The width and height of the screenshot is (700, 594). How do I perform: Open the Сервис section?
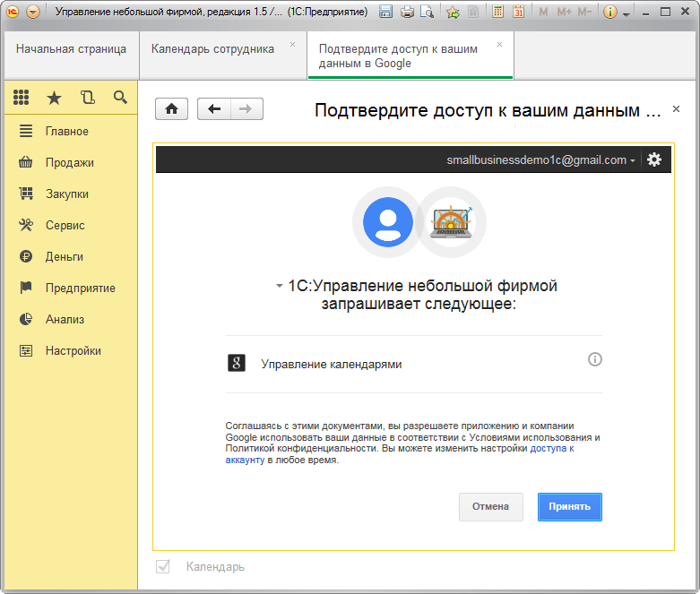point(65,225)
